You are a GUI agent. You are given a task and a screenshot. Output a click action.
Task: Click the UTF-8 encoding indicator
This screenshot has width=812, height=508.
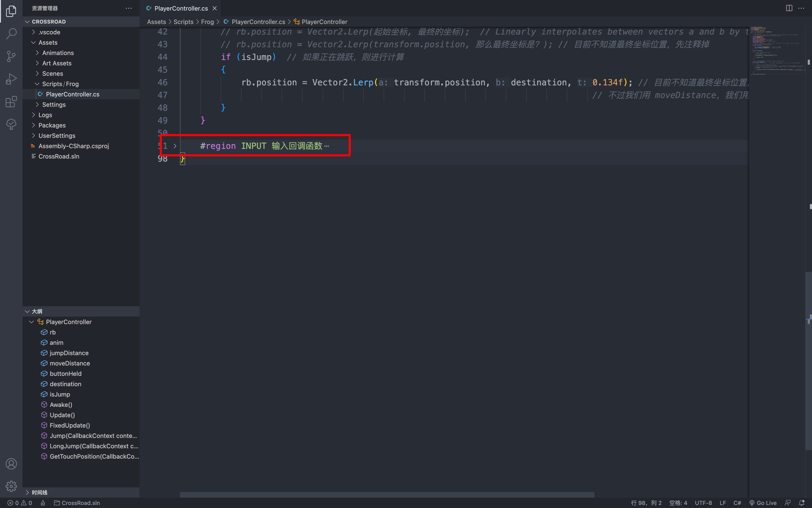coord(703,503)
